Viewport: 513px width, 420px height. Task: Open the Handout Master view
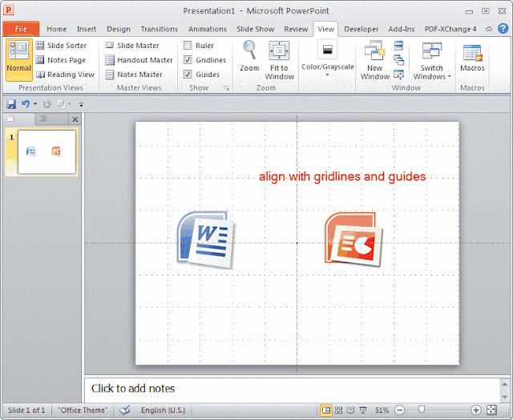(139, 60)
